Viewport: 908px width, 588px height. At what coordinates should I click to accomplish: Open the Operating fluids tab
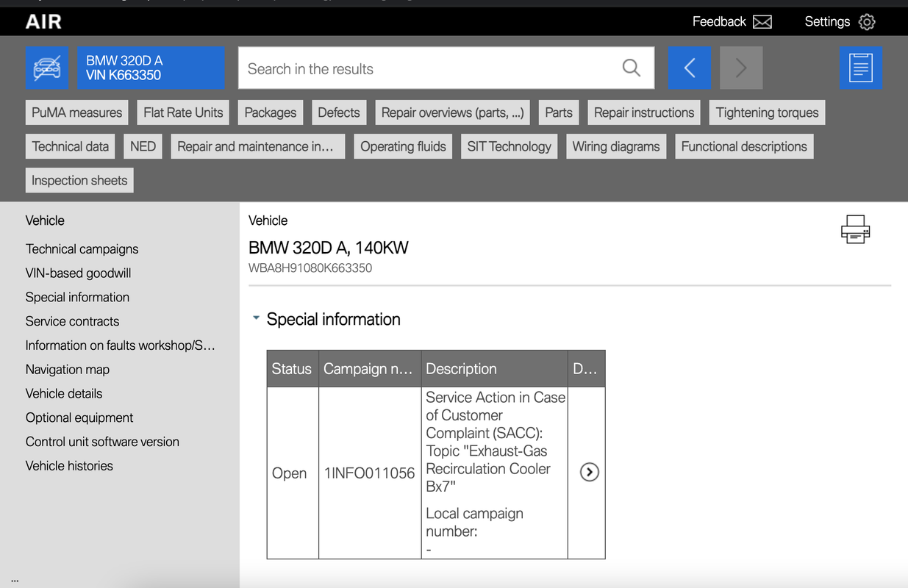(x=403, y=146)
